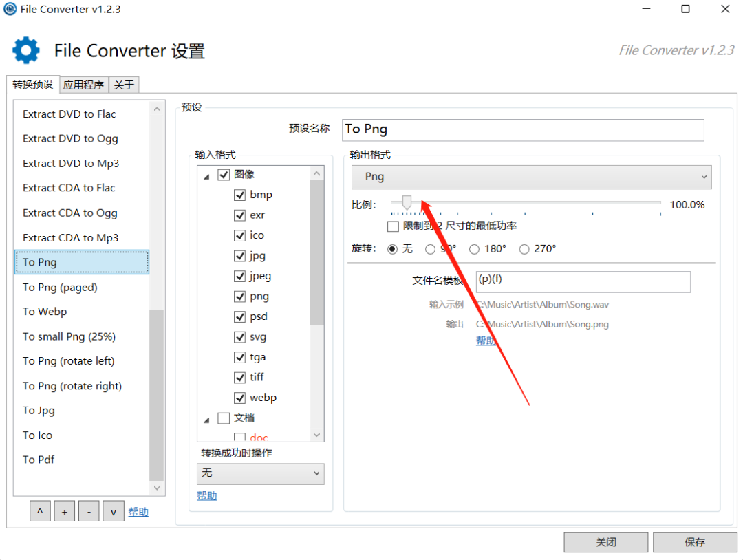Click the + button to add a preset
743x560 pixels.
pos(64,511)
